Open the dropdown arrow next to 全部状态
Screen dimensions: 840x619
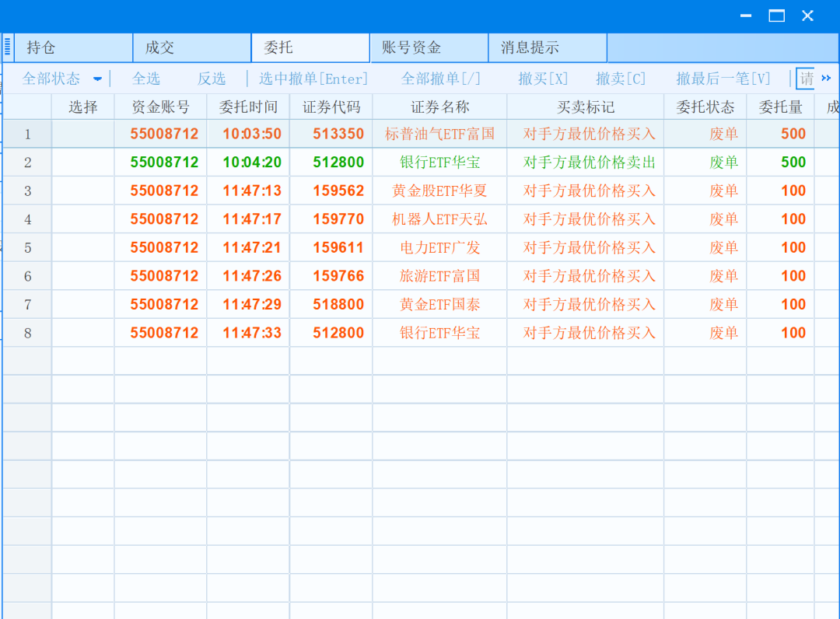point(96,78)
